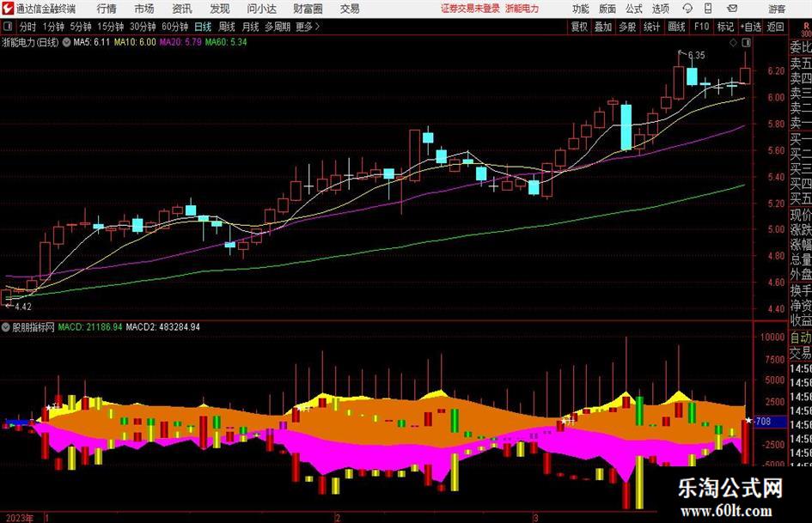Click the customer service headset icon
This screenshot has width=812, height=523.
[687, 9]
